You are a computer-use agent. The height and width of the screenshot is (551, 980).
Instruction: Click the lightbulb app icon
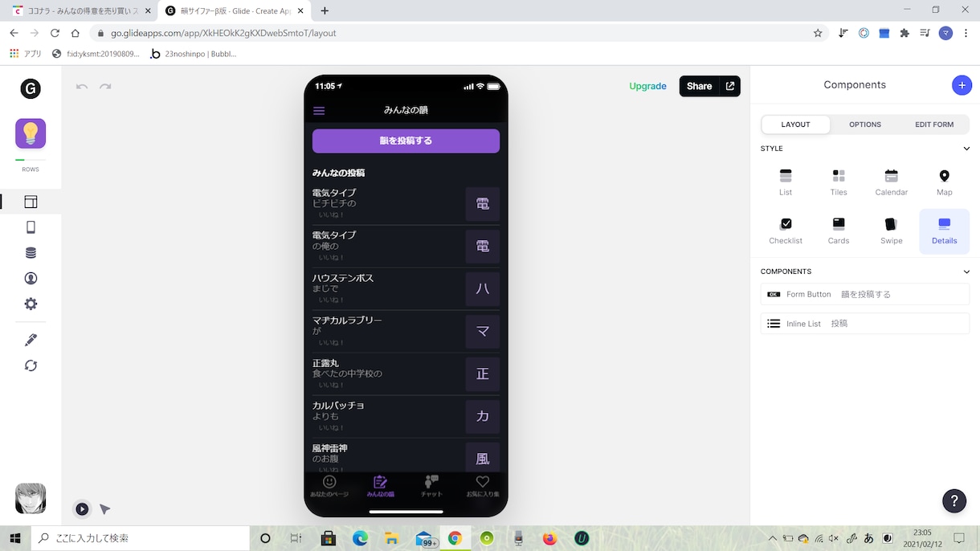[x=31, y=133]
